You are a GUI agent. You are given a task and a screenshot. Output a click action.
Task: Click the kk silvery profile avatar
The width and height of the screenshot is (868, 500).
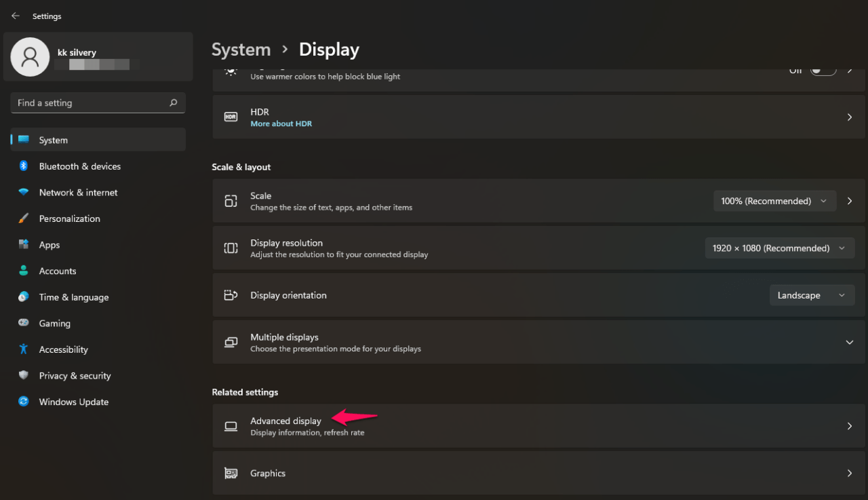[x=30, y=57]
